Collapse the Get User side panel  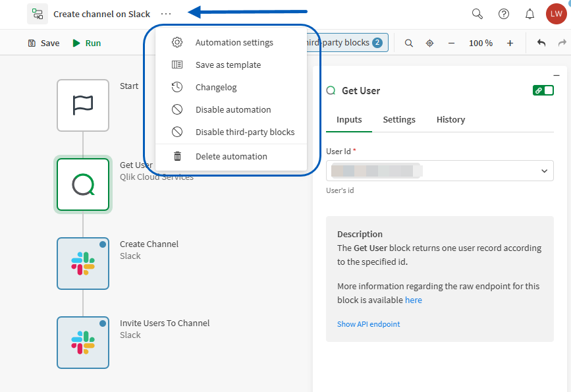pos(557,76)
